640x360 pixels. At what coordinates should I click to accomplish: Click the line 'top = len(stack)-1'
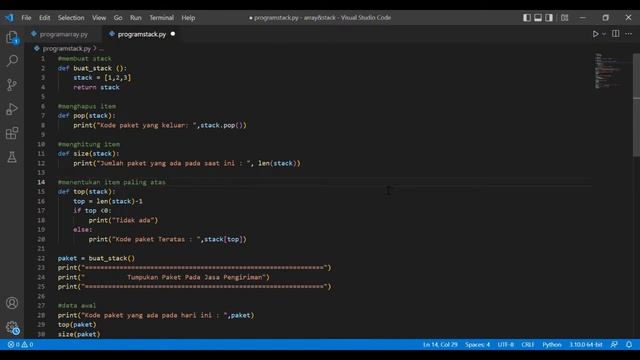[108, 201]
